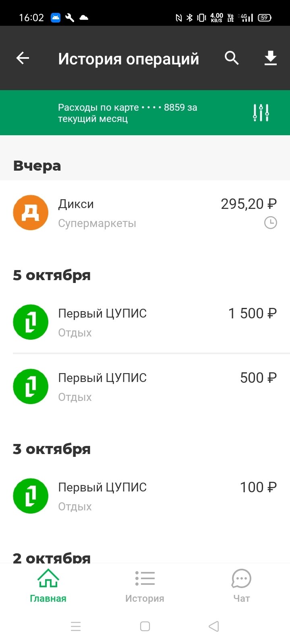
Task: Open the Чат tab
Action: [x=241, y=586]
